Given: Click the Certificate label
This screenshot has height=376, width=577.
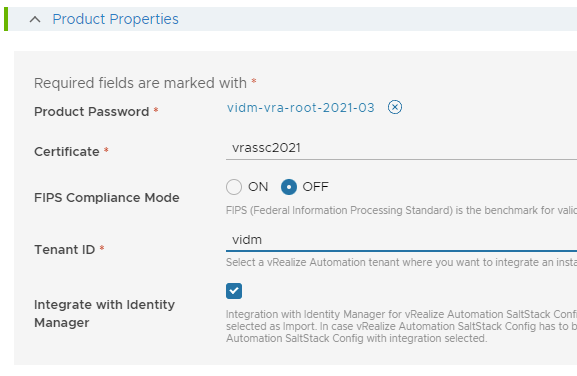Looking at the screenshot, I should tap(67, 152).
